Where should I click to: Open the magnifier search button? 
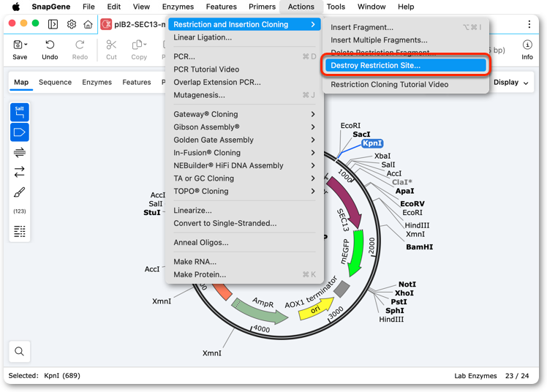[x=20, y=351]
